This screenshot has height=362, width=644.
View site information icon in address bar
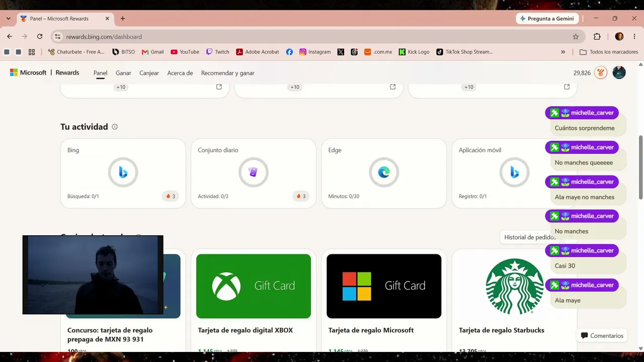tap(57, 37)
